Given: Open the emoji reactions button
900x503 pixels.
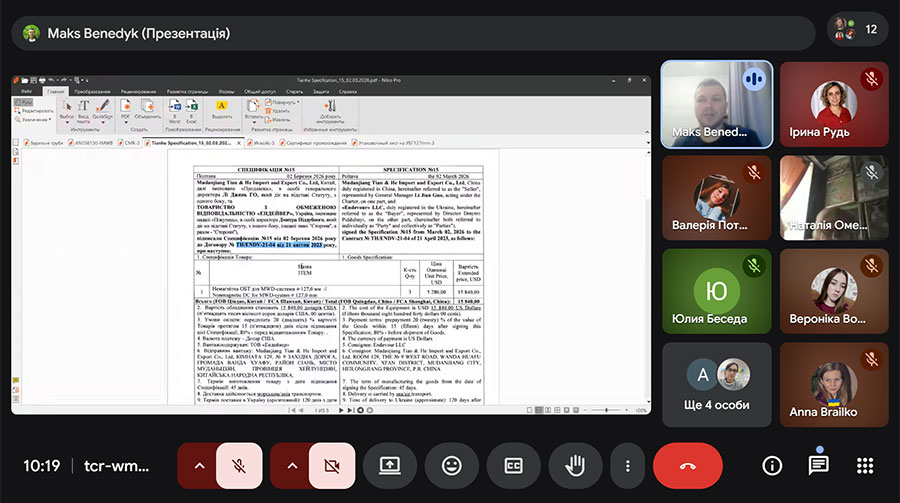Looking at the screenshot, I should coord(452,466).
